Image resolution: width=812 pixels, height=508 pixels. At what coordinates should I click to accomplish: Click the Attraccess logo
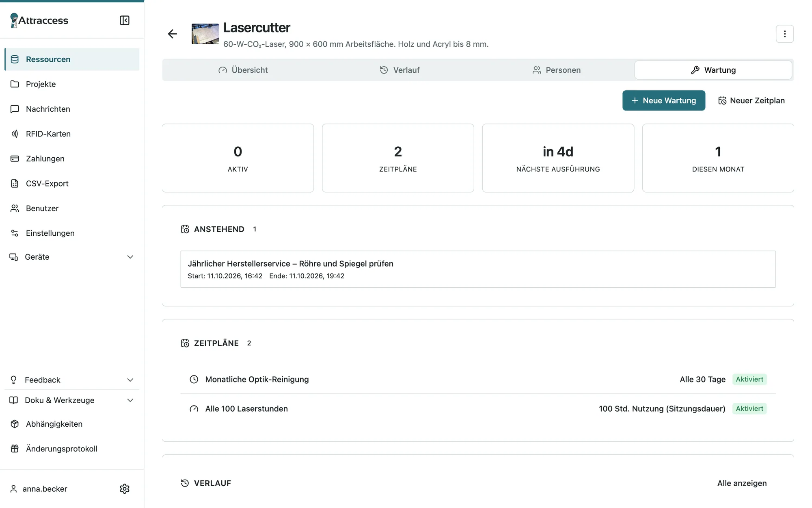pos(39,20)
